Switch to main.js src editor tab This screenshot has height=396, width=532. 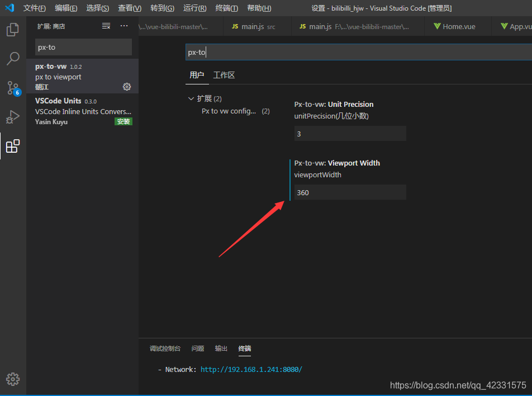(x=257, y=26)
